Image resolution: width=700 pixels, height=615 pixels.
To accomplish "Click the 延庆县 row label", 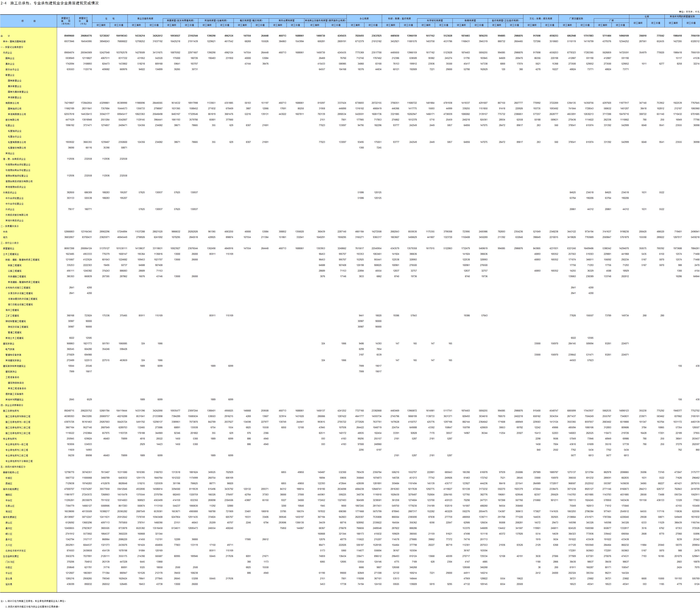I will 9,584.
